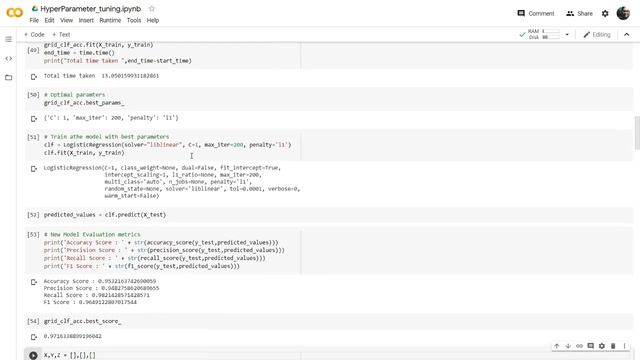Image resolution: width=640 pixels, height=360 pixels.
Task: Expand the RAM Disk runtime dropdown arrow
Action: [567, 35]
